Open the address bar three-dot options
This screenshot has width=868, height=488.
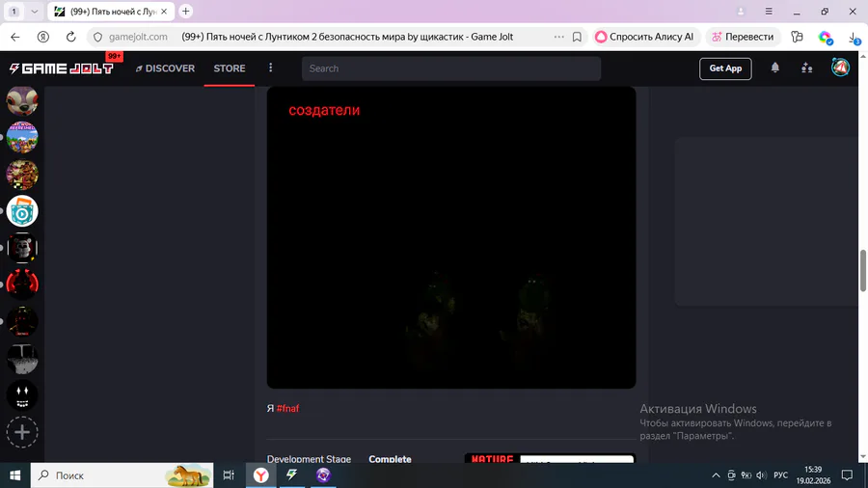[x=559, y=37]
